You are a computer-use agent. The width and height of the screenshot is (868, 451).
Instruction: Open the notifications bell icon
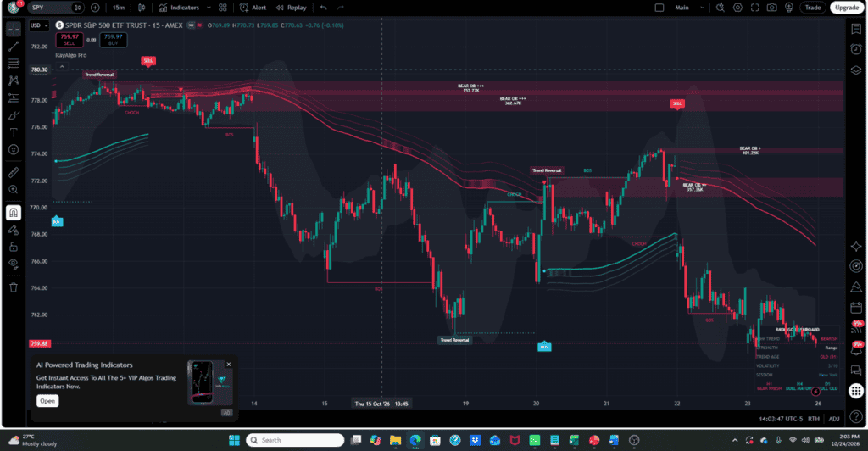tap(856, 349)
